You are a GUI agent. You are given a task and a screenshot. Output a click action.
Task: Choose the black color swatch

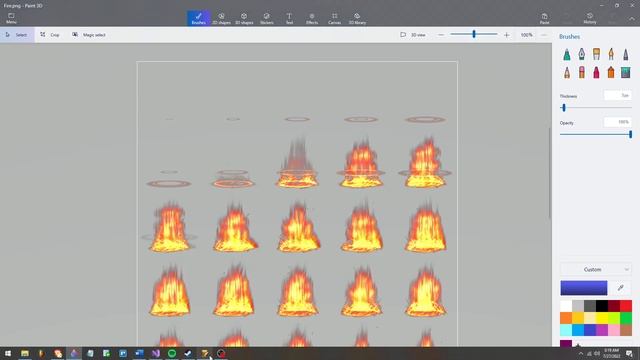click(x=602, y=306)
